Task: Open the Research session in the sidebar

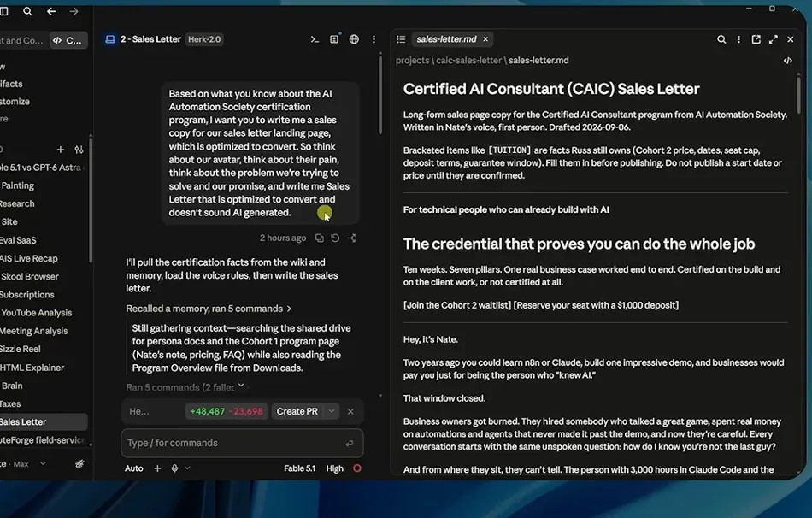Action: click(x=17, y=203)
